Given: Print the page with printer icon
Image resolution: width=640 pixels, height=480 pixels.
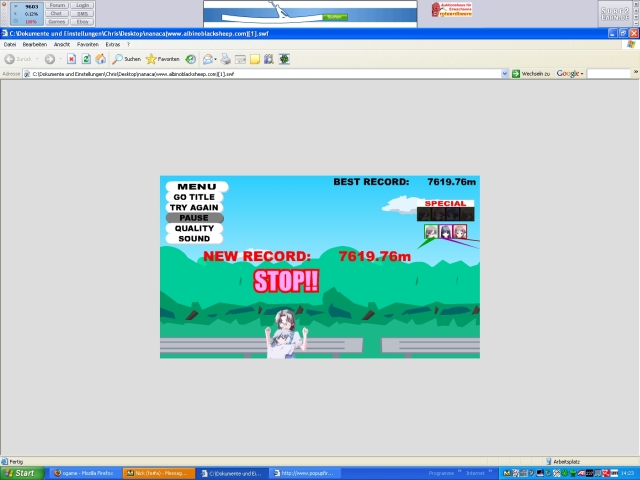Looking at the screenshot, I should [x=226, y=59].
